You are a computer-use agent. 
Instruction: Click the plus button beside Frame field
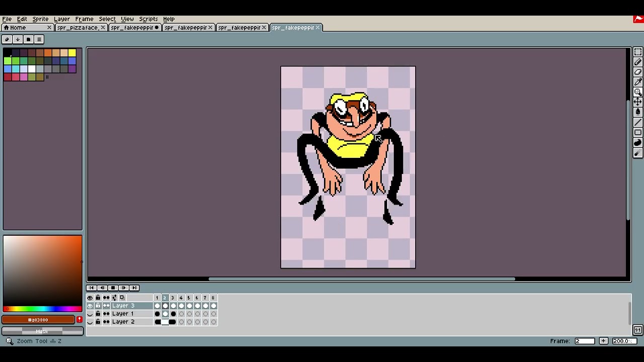tap(603, 341)
